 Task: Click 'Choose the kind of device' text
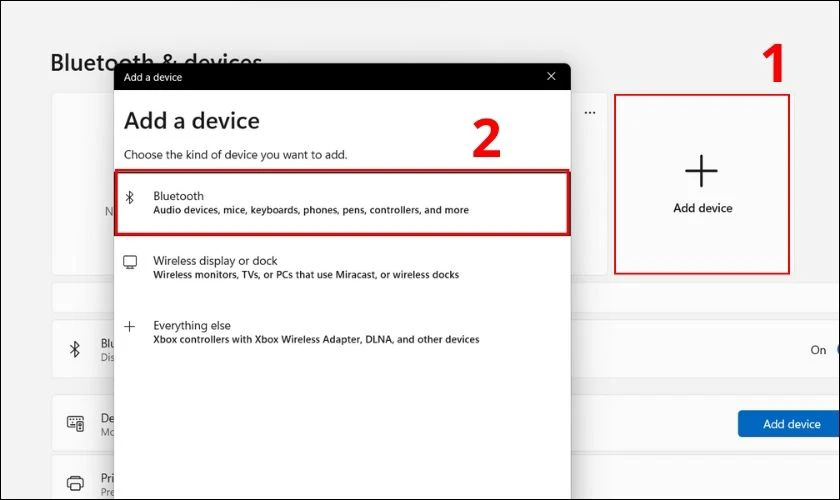click(235, 155)
